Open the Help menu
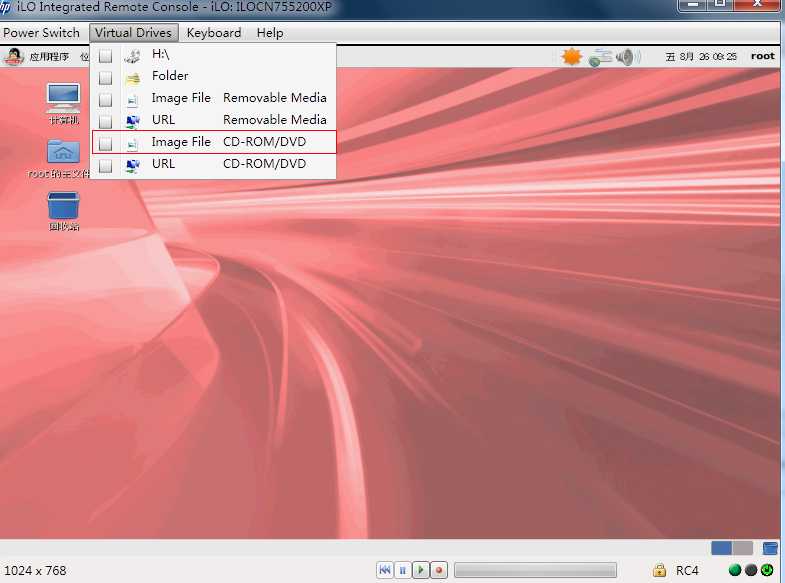The height and width of the screenshot is (583, 785). [270, 33]
